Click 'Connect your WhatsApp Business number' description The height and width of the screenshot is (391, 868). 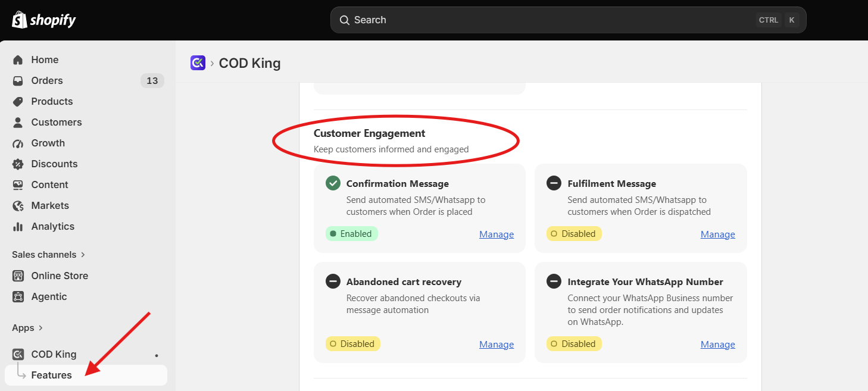tap(650, 310)
